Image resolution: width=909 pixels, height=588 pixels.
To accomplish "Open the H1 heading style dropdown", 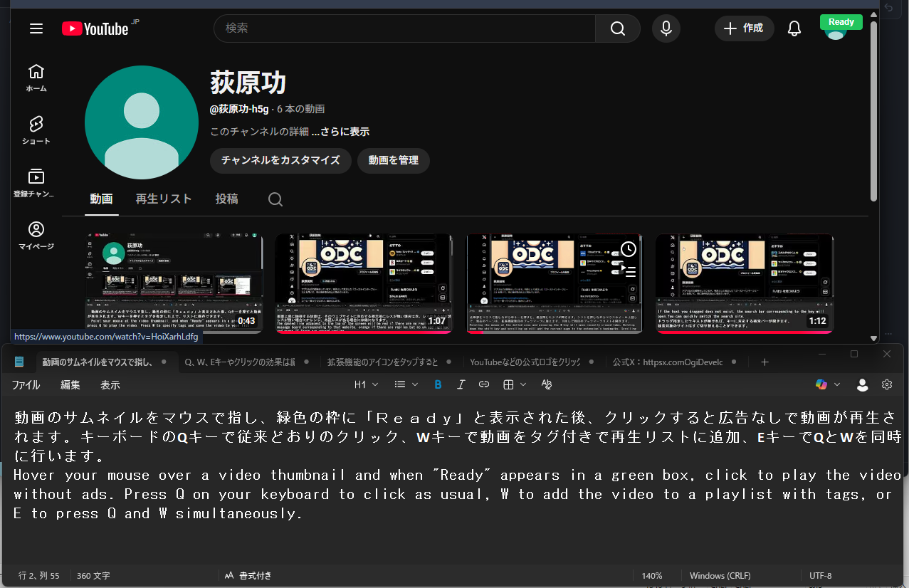I will click(x=365, y=384).
